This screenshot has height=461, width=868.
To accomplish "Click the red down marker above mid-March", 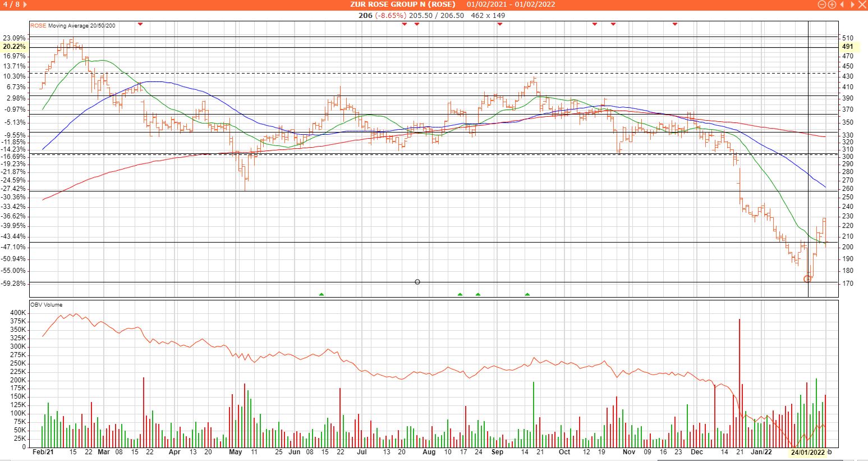I will click(x=140, y=24).
